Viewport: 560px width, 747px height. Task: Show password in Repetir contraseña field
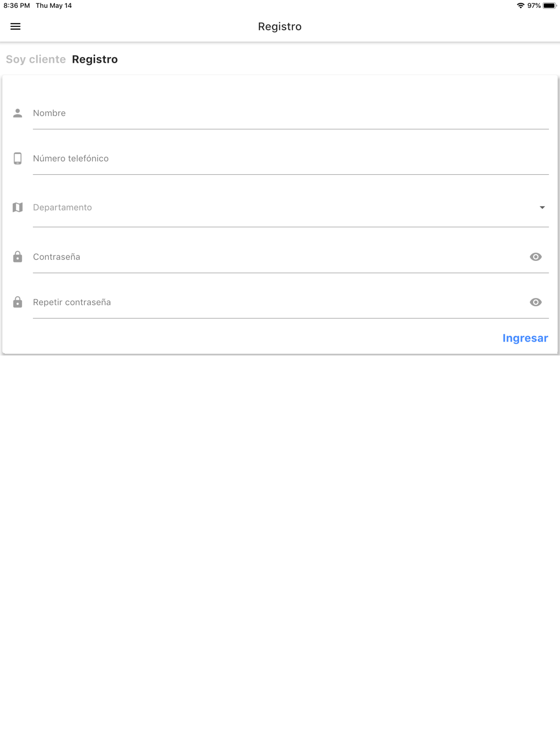[536, 302]
